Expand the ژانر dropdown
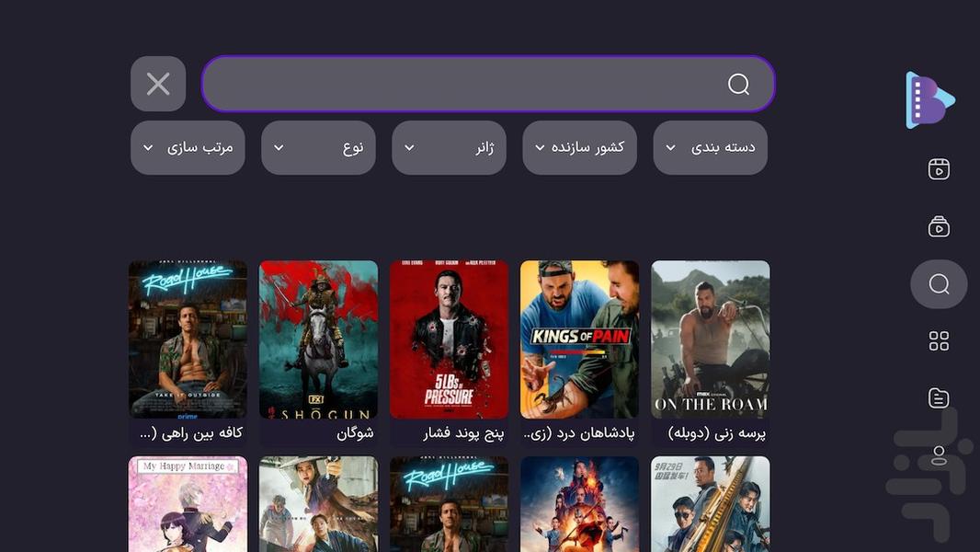980x552 pixels. click(x=449, y=147)
